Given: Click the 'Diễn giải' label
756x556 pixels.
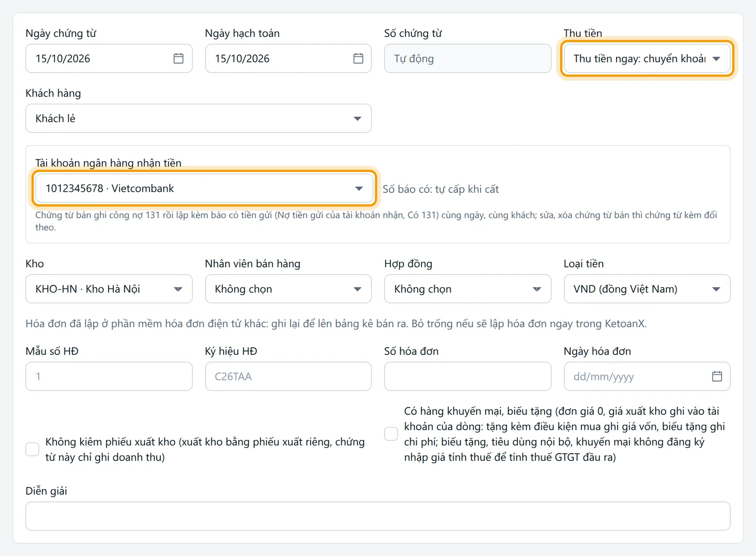Looking at the screenshot, I should [46, 491].
